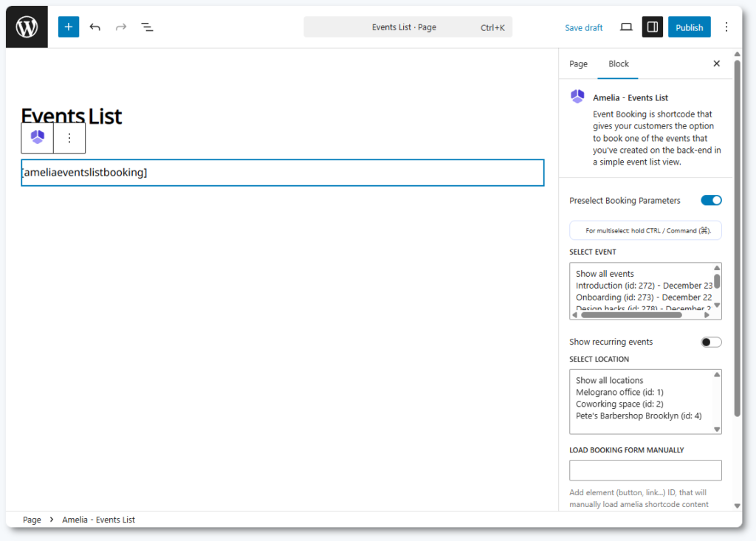
Task: Click the WordPress logo icon
Action: [x=27, y=27]
